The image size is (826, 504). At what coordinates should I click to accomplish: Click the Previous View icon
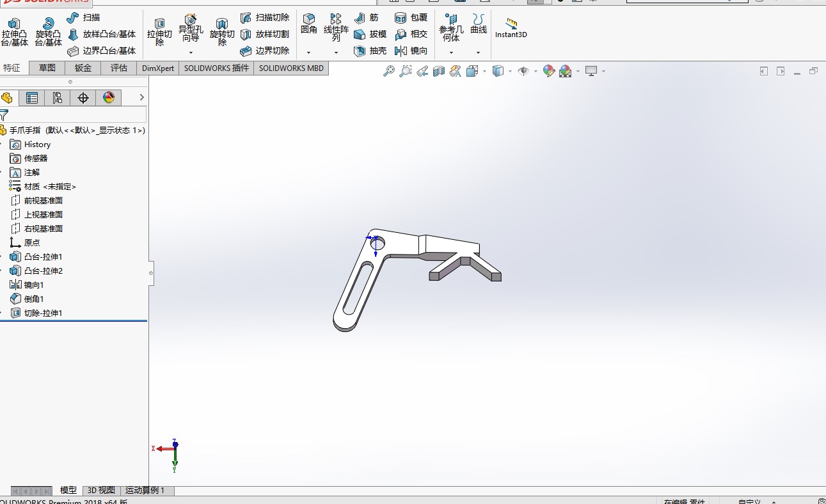click(x=422, y=72)
